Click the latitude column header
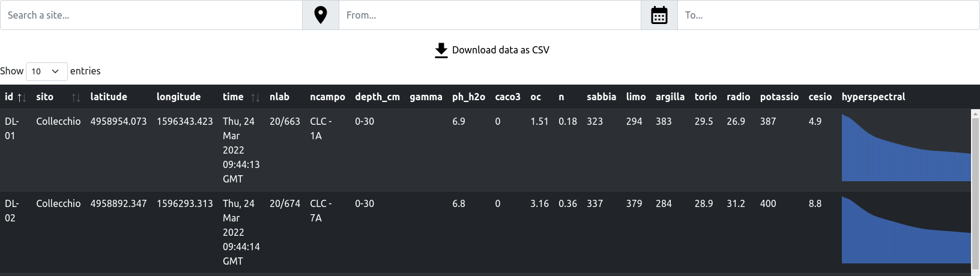This screenshot has width=980, height=276. pyautogui.click(x=109, y=97)
